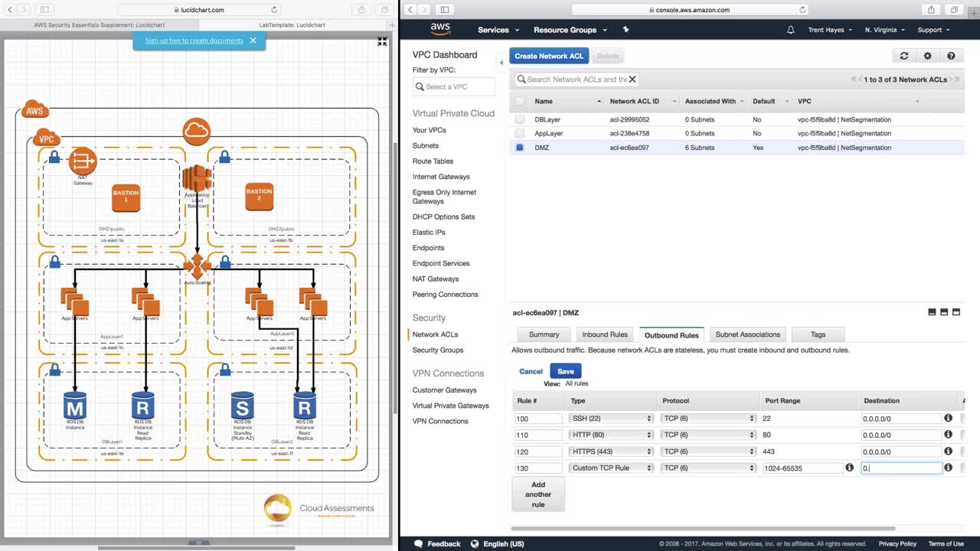
Task: Switch to the Inbound Rules tab
Action: click(604, 334)
